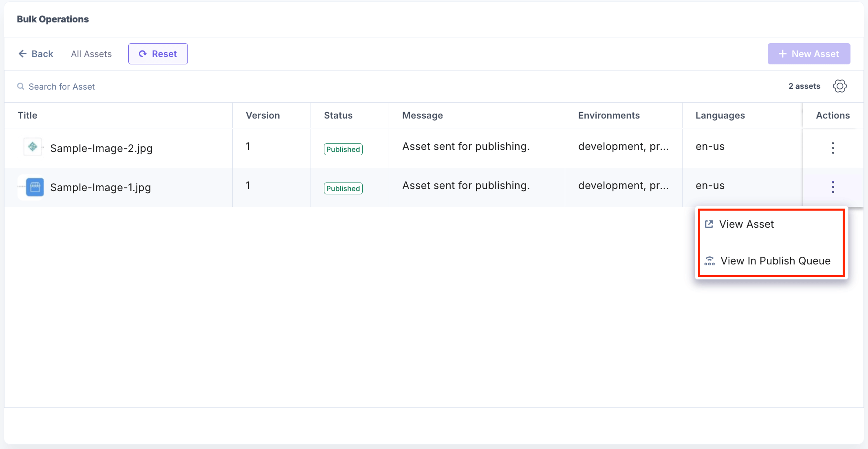Open the All Assets link
Viewport: 868px width, 449px height.
pyautogui.click(x=91, y=54)
